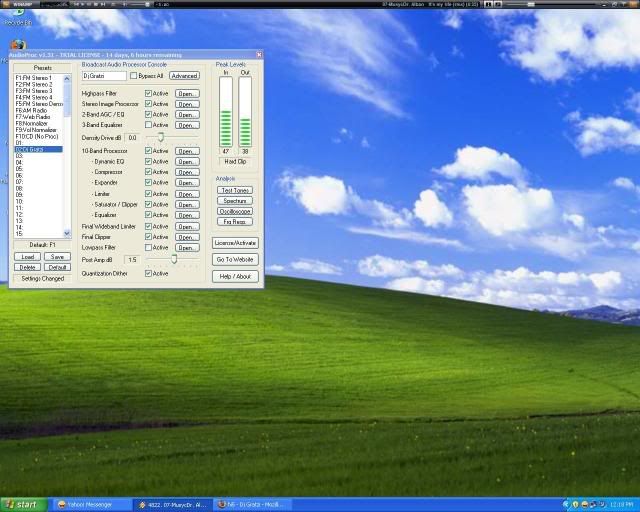Image resolution: width=640 pixels, height=512 pixels.
Task: Click the preset name input field
Action: coord(104,76)
